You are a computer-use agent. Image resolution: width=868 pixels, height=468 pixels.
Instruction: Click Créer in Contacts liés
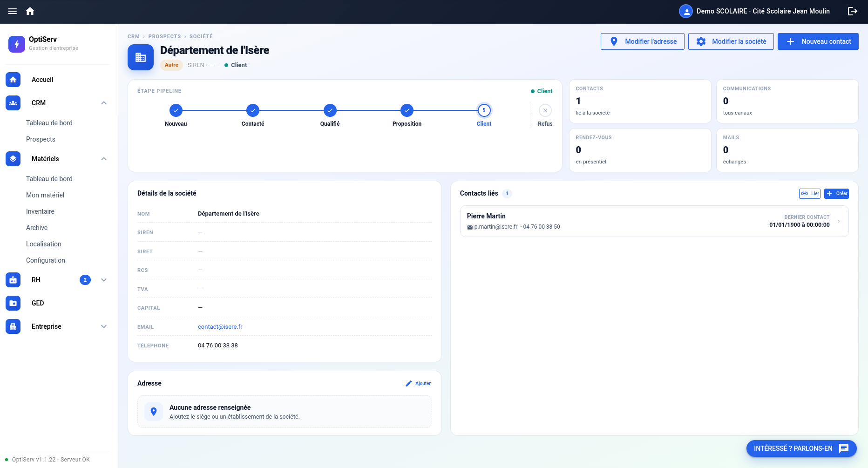(837, 194)
